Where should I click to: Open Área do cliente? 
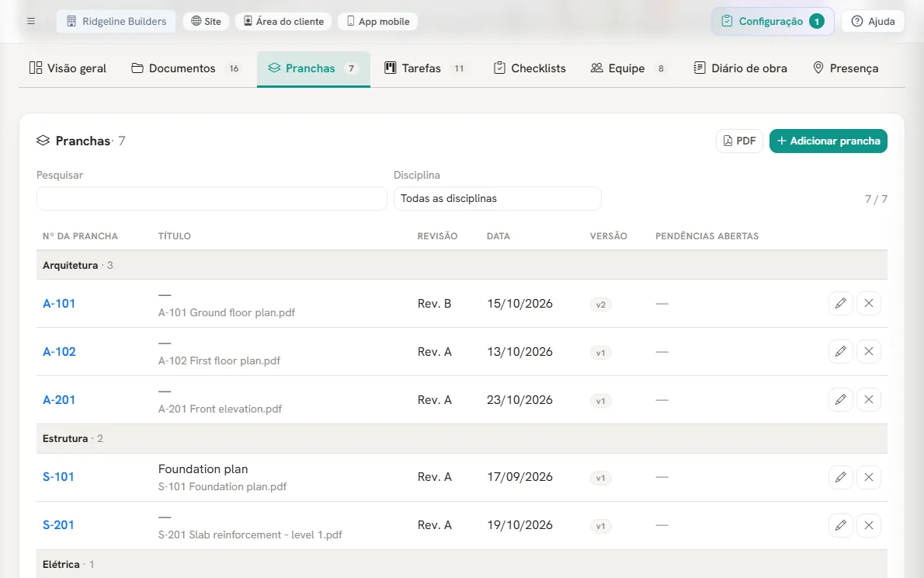pyautogui.click(x=283, y=21)
